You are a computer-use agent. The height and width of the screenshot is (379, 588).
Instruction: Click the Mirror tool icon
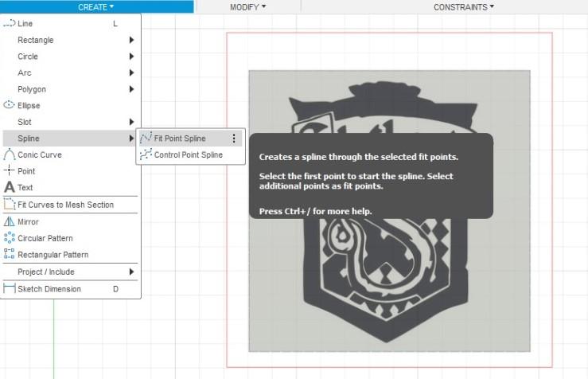(x=9, y=221)
